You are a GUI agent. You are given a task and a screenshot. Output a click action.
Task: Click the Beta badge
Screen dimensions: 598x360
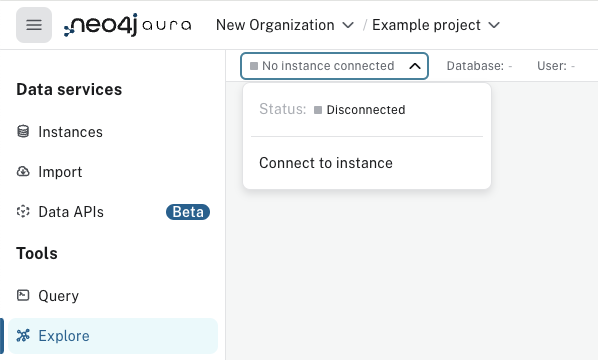(x=188, y=212)
